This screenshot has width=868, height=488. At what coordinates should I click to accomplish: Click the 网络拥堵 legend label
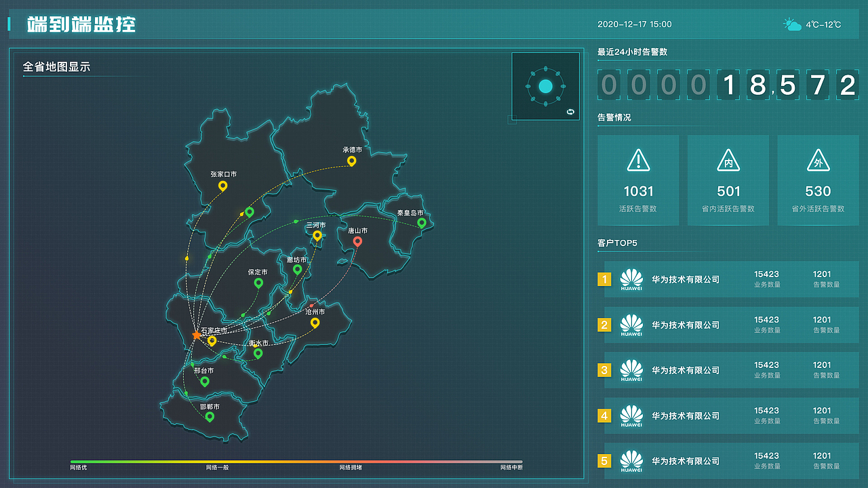(351, 468)
